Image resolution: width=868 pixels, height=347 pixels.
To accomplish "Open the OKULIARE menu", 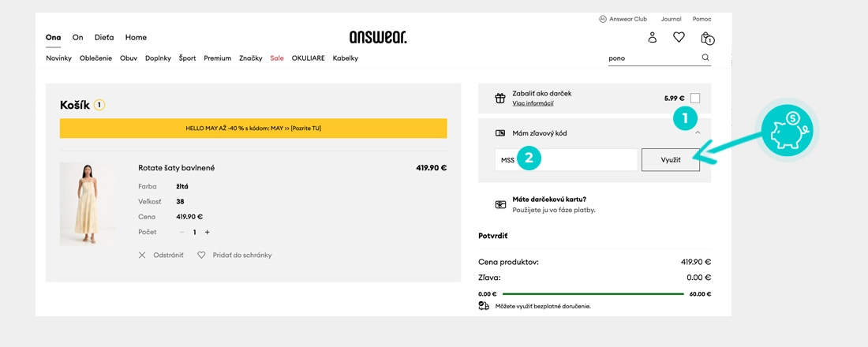I will (x=309, y=58).
